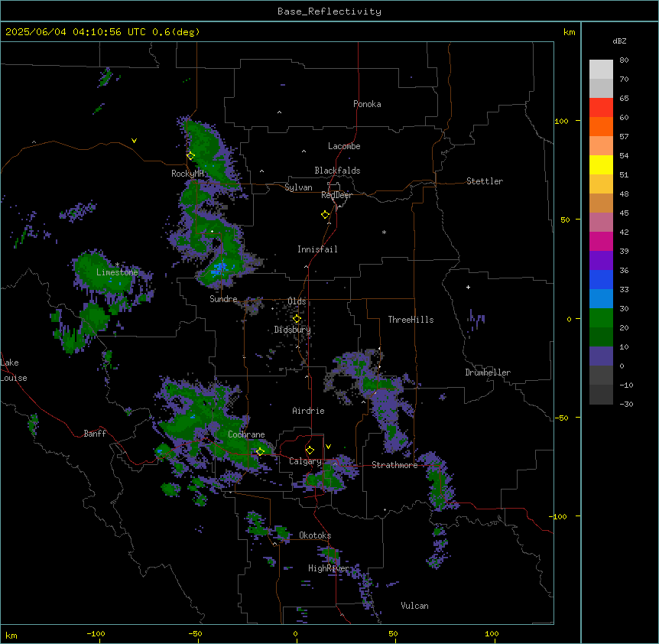Click the Stettler city label
659x644 pixels.
point(485,181)
